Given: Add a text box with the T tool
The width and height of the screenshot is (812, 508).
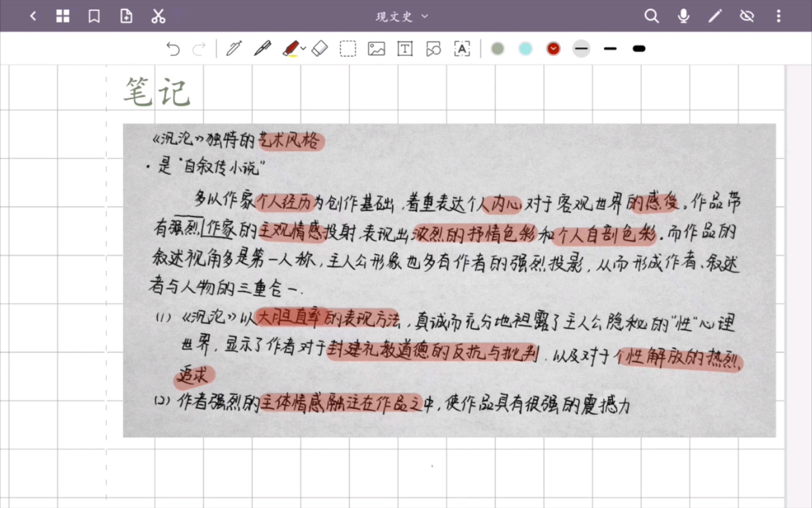Looking at the screenshot, I should (405, 48).
